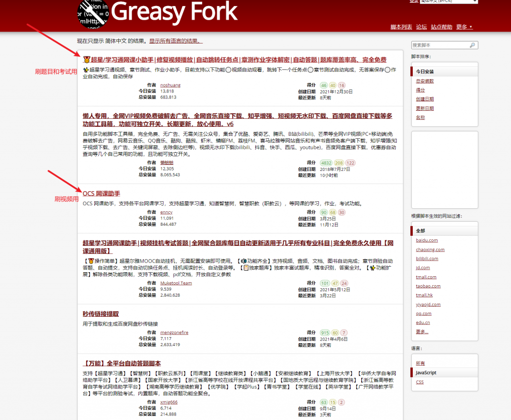
Task: Open 超星学习通网课助手|视频挂机考试答题 script
Action: click(x=238, y=247)
